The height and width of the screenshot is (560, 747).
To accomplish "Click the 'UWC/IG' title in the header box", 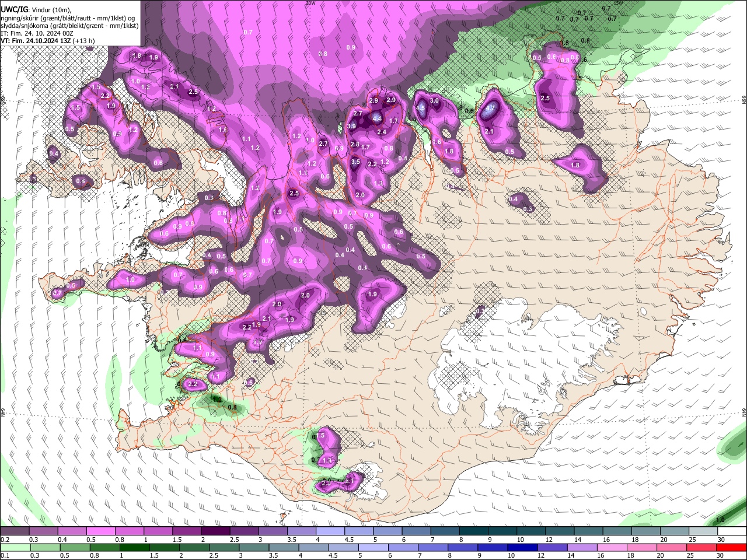I will click(x=14, y=9).
